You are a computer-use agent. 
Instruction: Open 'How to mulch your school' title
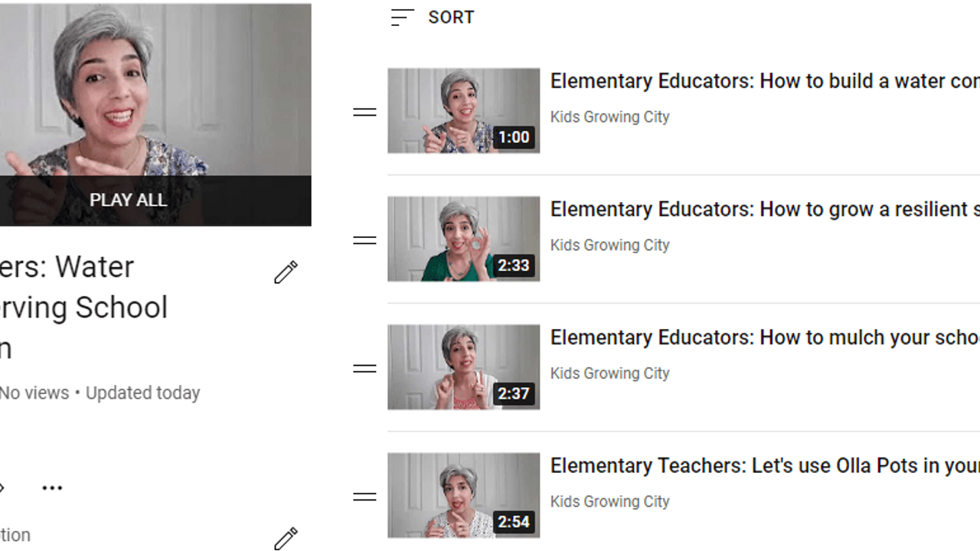[765, 337]
